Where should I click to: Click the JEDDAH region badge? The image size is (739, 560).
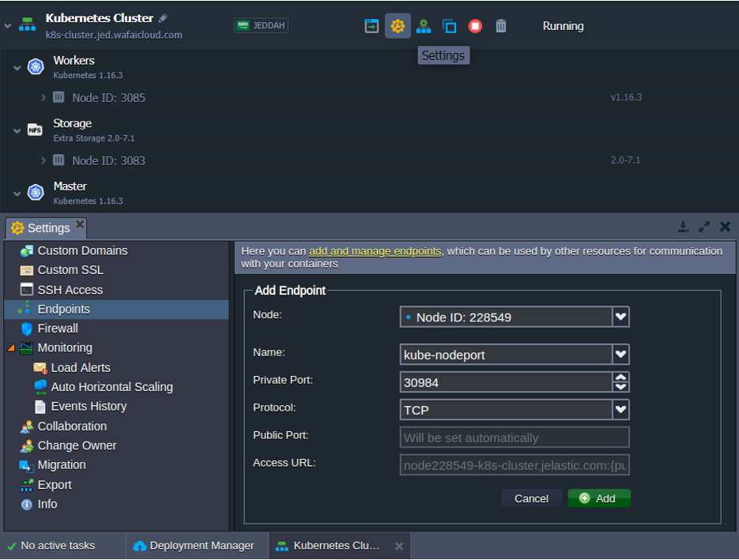[261, 25]
